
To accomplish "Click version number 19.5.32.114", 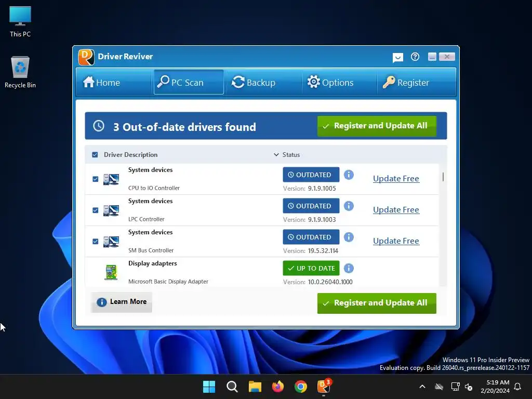I will (323, 251).
